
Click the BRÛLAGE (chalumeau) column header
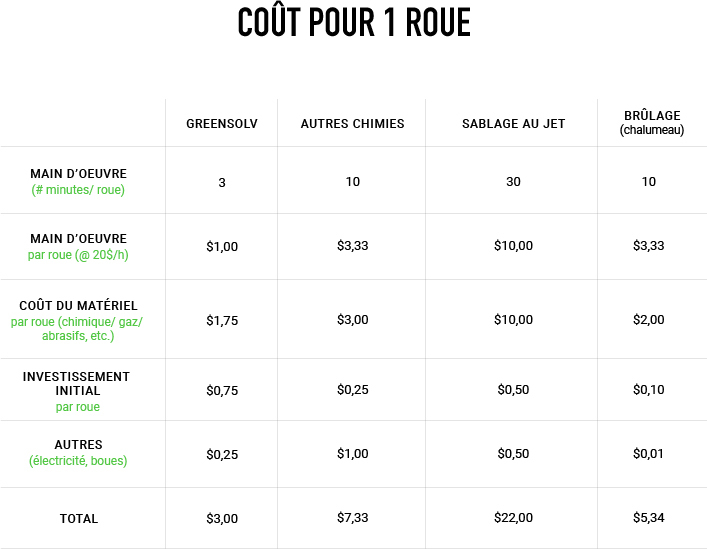coord(651,123)
